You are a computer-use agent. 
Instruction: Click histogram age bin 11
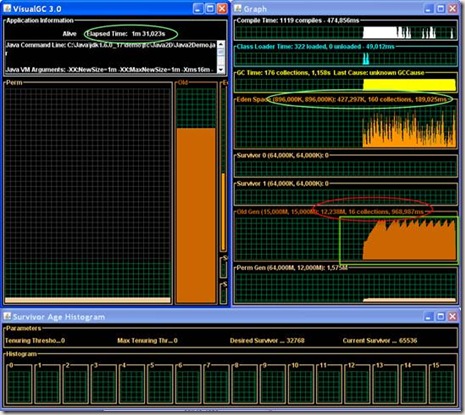pyautogui.click(x=329, y=384)
